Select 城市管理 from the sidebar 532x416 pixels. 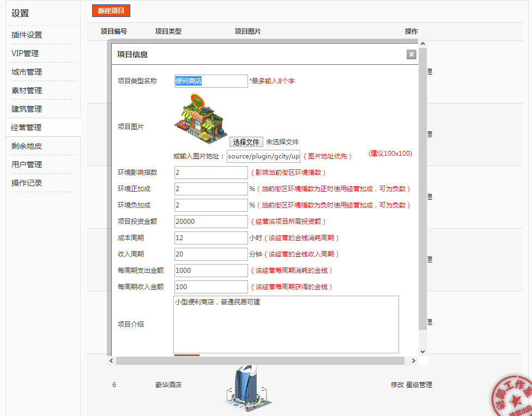[x=27, y=72]
